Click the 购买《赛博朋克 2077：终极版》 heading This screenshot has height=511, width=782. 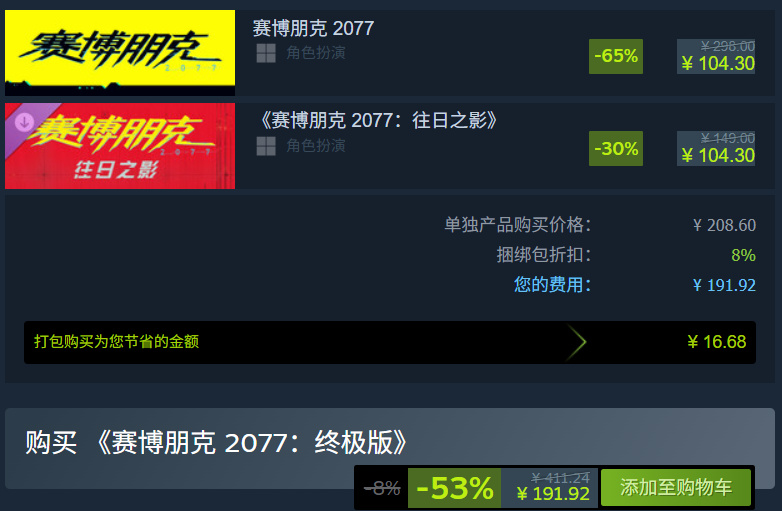(x=216, y=442)
